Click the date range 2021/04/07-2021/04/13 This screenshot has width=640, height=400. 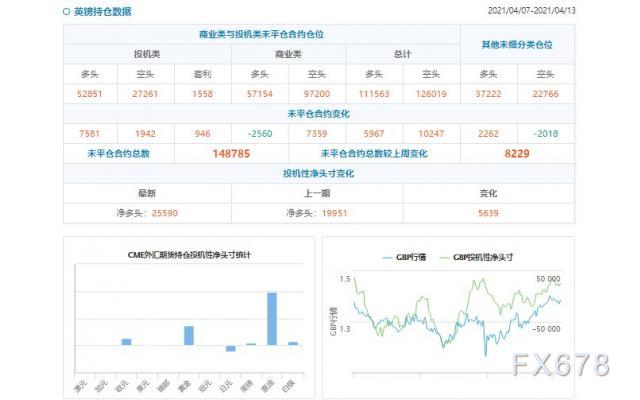pos(531,11)
